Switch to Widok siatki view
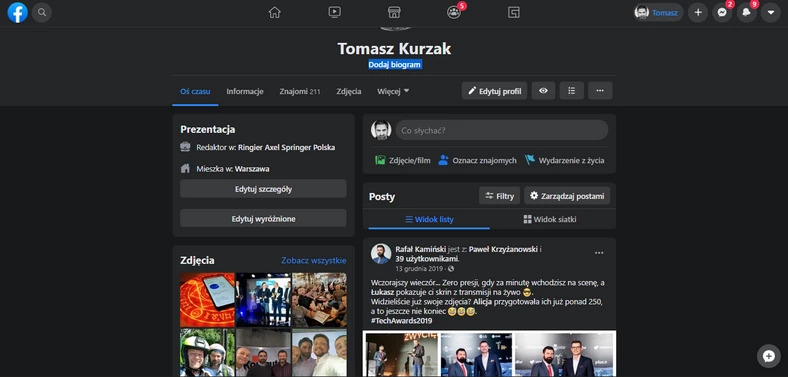 point(550,220)
